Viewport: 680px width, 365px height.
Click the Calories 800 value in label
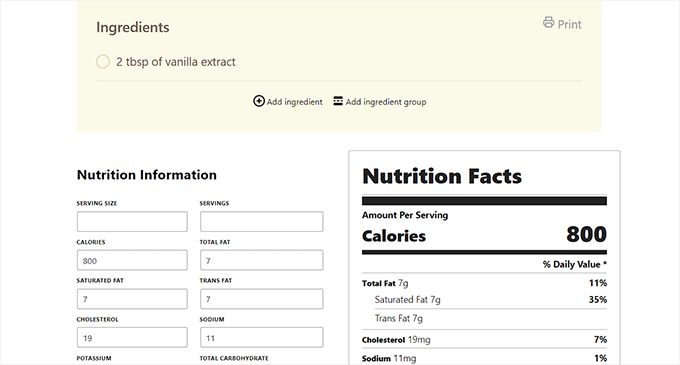point(586,235)
